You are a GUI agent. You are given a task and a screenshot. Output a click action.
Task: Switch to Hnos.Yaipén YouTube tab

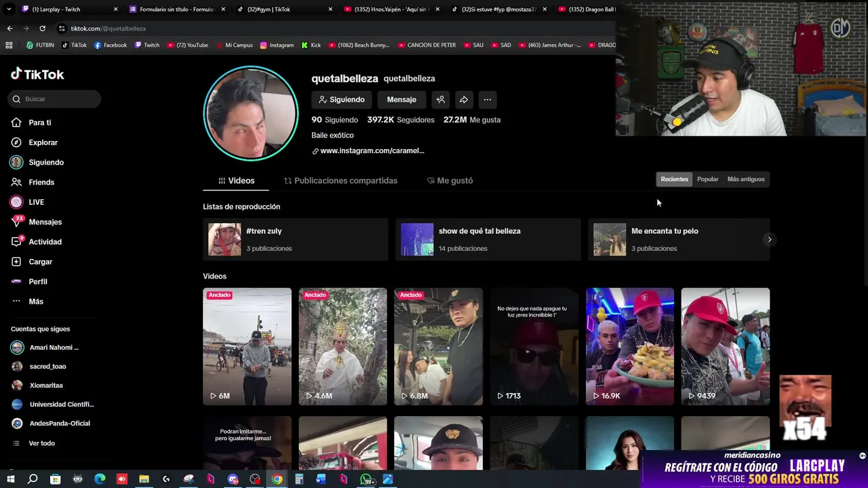pos(390,9)
